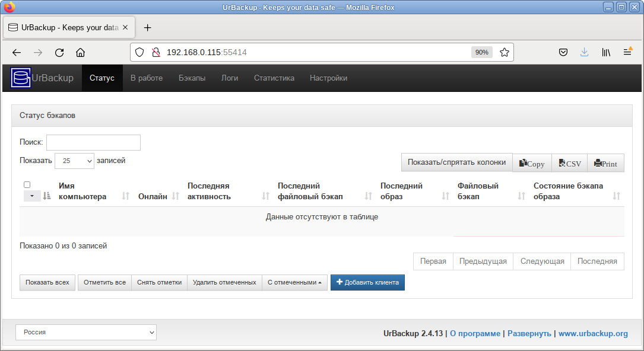Image resolution: width=644 pixels, height=351 pixels.
Task: Click the sort icon beside the select-all checkbox
Action: pos(47,196)
